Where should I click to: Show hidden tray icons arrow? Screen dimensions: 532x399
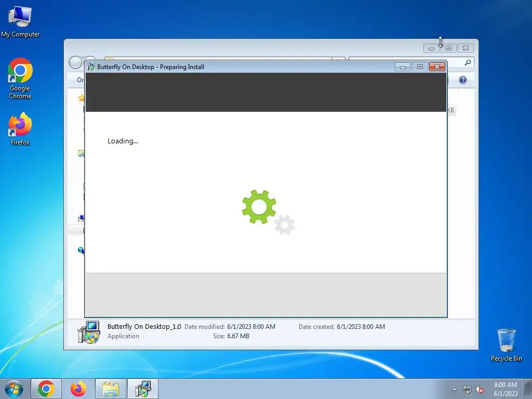click(x=454, y=389)
